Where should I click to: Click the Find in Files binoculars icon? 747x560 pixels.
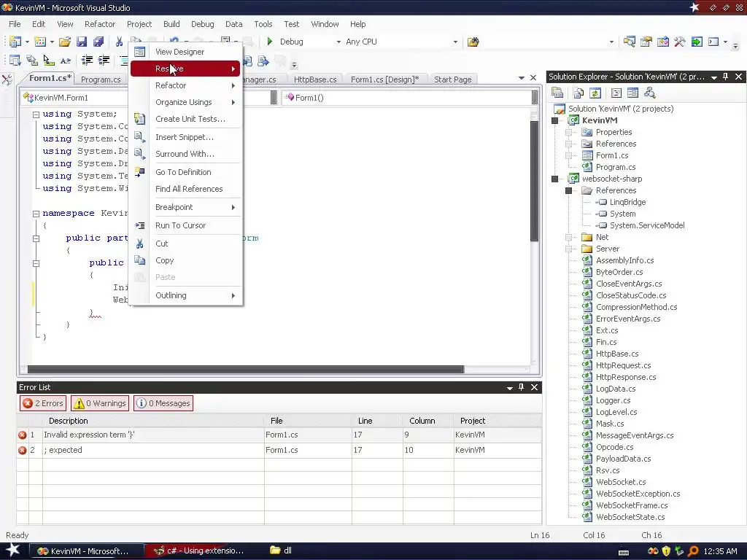(473, 42)
